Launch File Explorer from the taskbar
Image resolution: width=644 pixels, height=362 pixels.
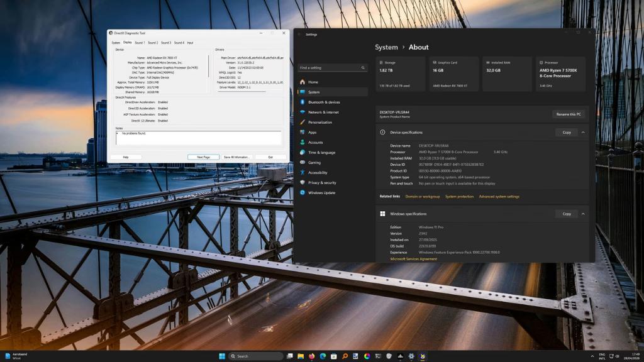click(301, 356)
